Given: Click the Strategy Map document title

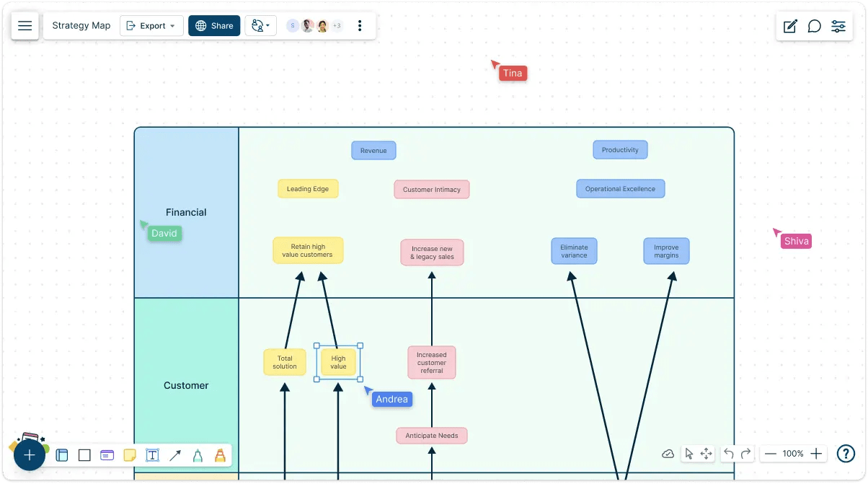Looking at the screenshot, I should tap(81, 26).
